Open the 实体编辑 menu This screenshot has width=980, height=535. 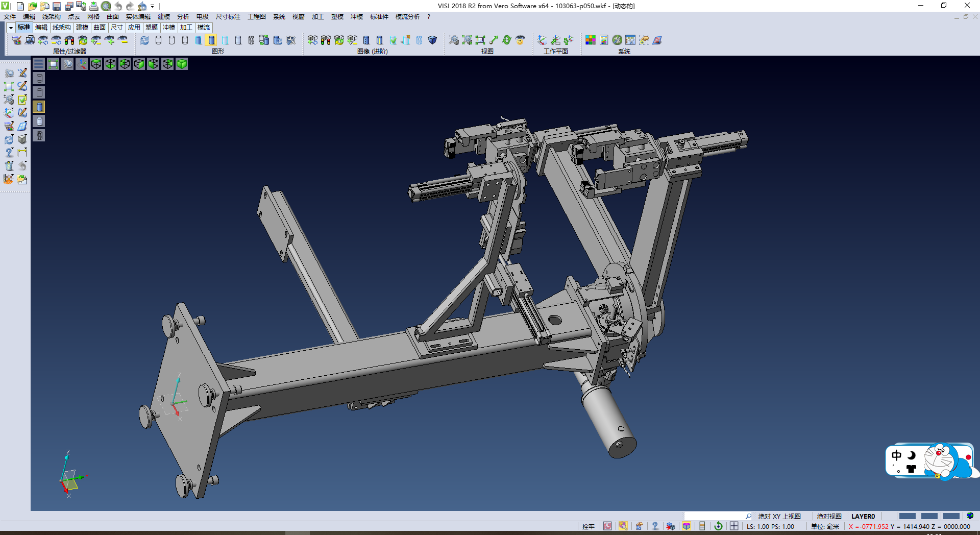(x=138, y=17)
